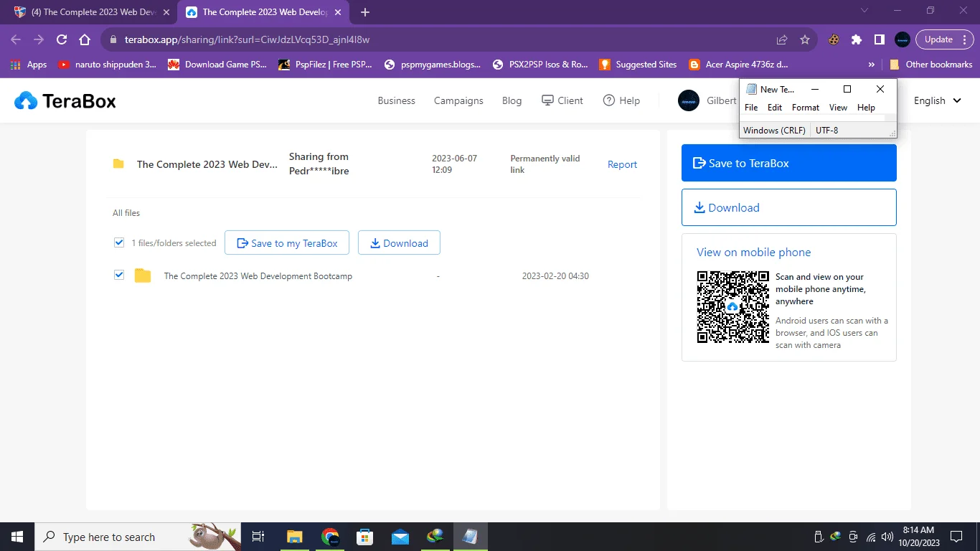This screenshot has width=980, height=551.
Task: Open Chrome from the taskbar
Action: coord(330,537)
